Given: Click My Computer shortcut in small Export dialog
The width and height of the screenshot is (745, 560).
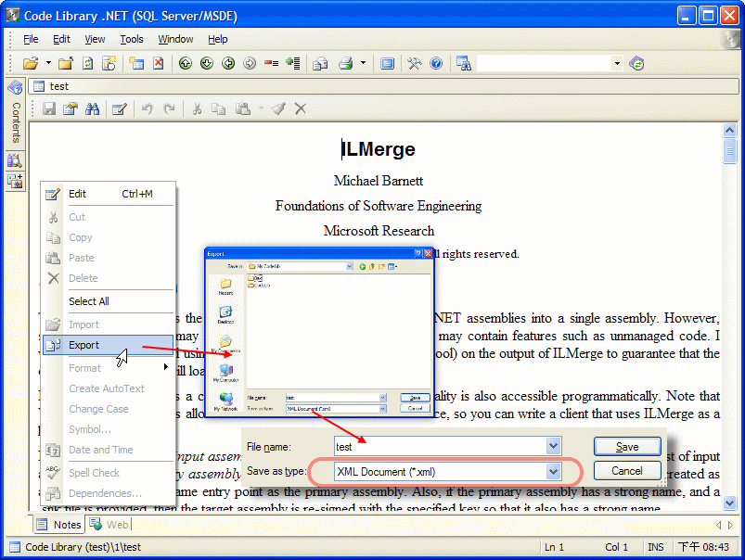Looking at the screenshot, I should point(225,374).
